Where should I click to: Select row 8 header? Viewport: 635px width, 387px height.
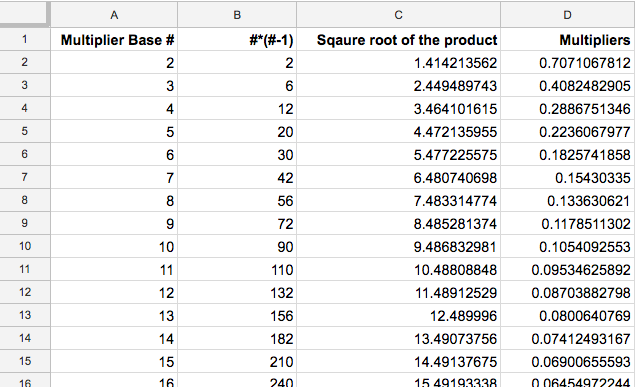(25, 200)
